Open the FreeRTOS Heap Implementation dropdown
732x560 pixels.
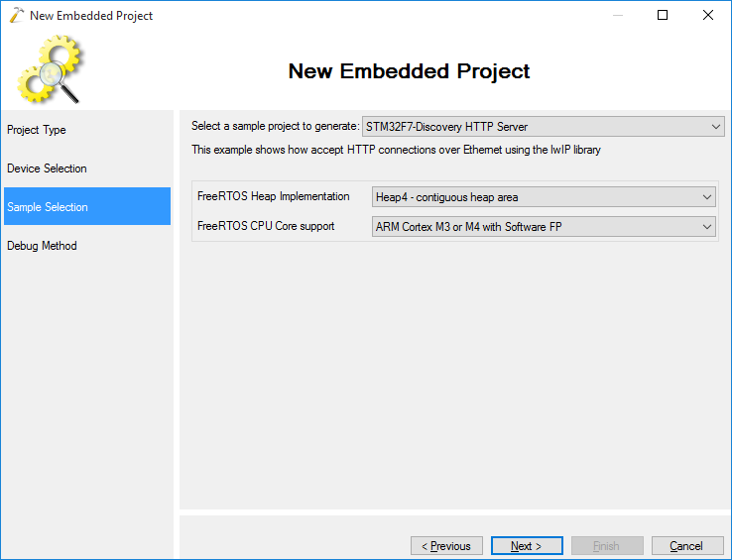(544, 197)
